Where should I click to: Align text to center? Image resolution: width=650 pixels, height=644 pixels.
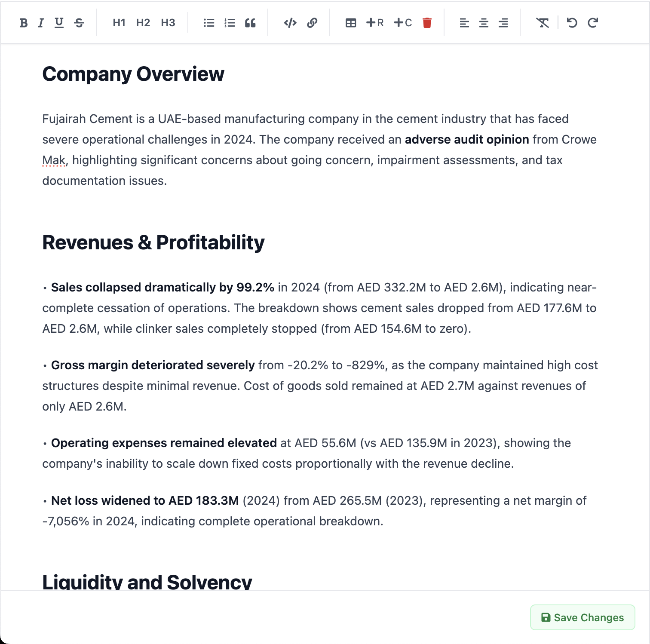pyautogui.click(x=483, y=23)
